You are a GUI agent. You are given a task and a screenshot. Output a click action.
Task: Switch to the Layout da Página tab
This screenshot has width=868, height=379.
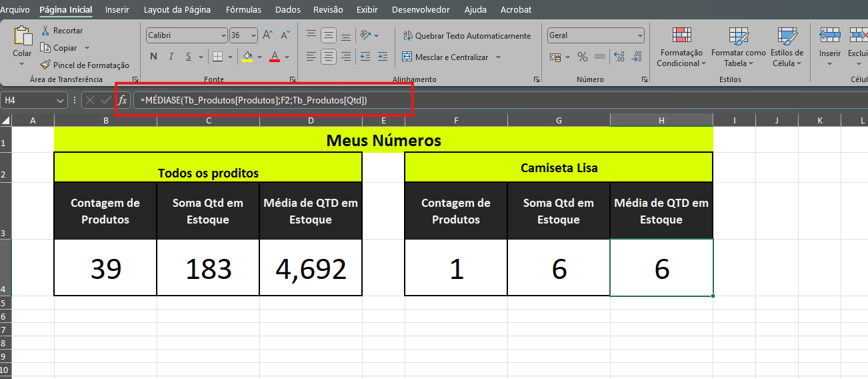[x=177, y=9]
